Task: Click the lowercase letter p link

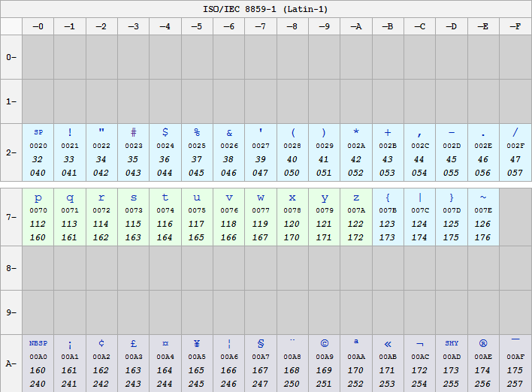Action: point(38,198)
